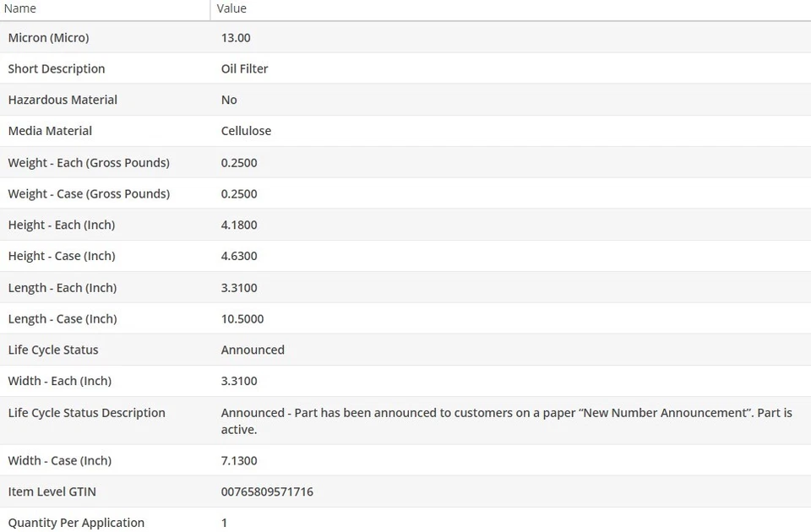
Task: Select the GTIN number 00765809571716
Action: [x=268, y=491]
